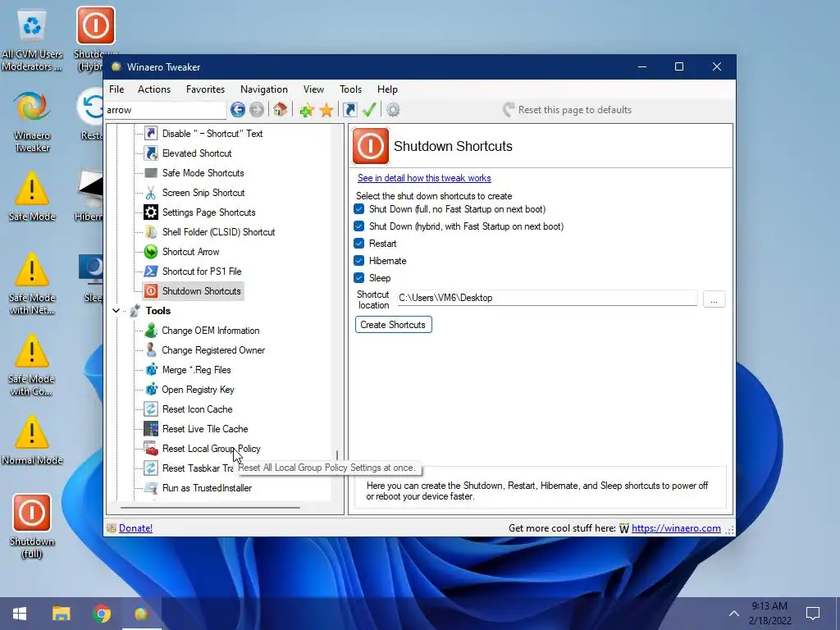Open Google Chrome from taskbar
Image resolution: width=840 pixels, height=630 pixels.
101,614
